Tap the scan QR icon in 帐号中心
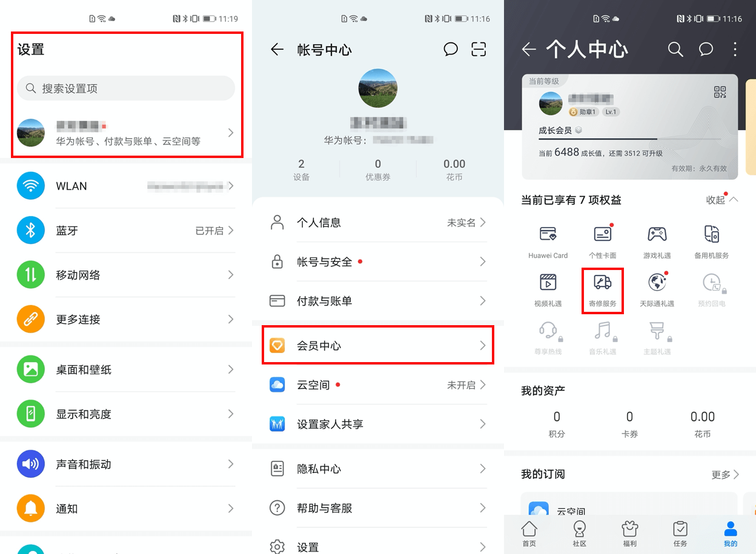Viewport: 756px width, 554px height. pos(479,50)
